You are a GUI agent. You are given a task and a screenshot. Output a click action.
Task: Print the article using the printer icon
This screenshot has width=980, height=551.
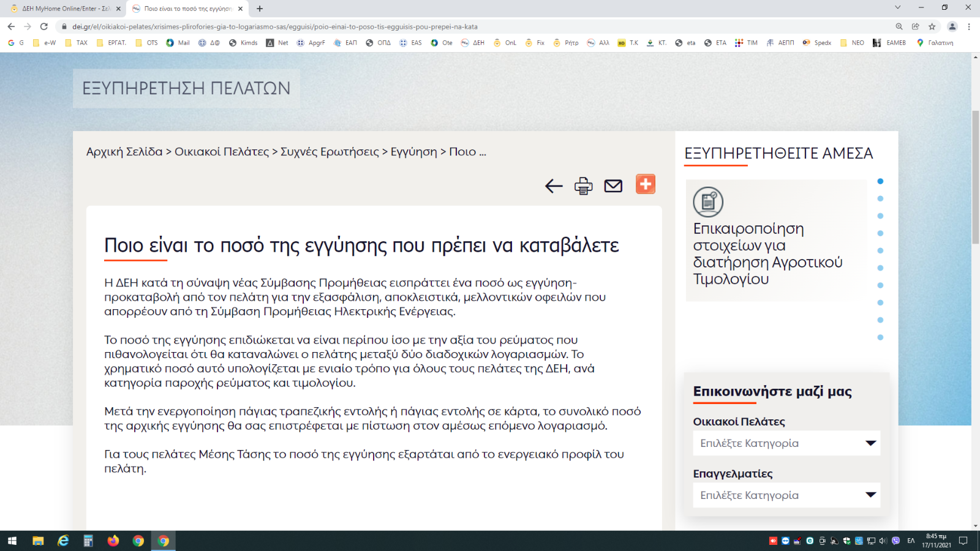pyautogui.click(x=583, y=186)
